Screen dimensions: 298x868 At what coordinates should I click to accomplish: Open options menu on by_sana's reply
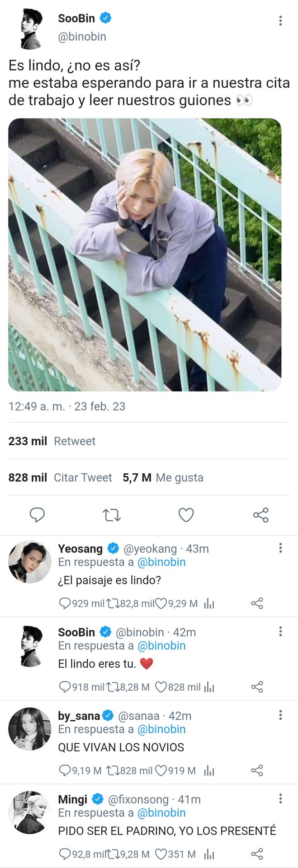point(280,715)
